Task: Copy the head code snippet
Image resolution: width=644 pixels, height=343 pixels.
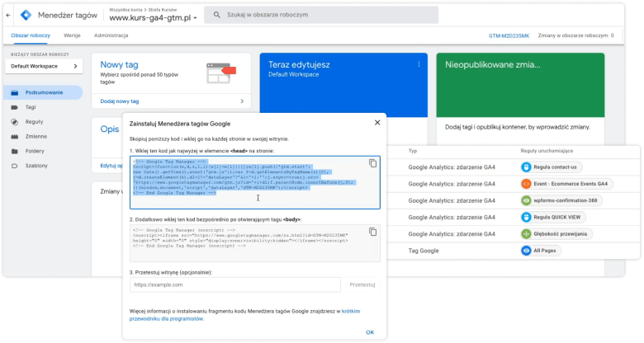Action: coord(372,163)
